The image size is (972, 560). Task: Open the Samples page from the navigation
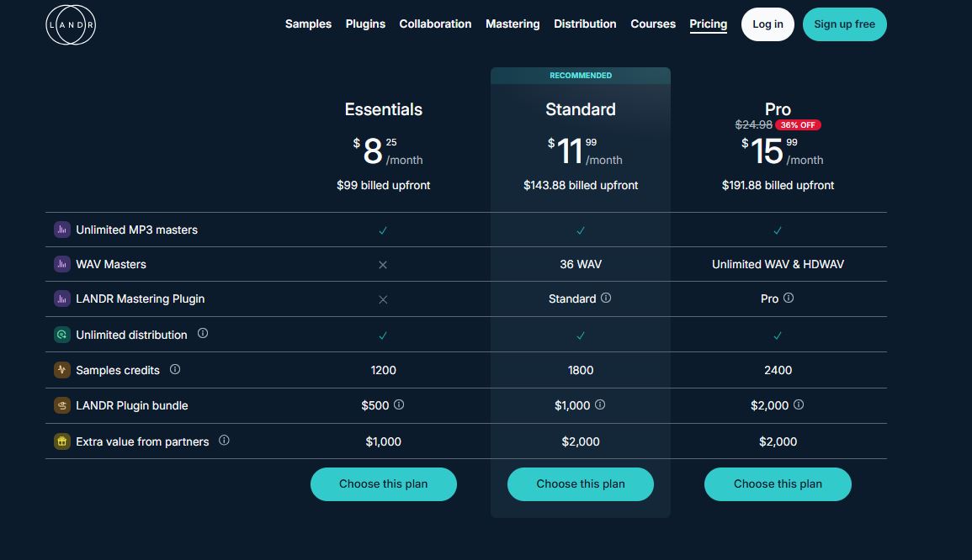(308, 24)
